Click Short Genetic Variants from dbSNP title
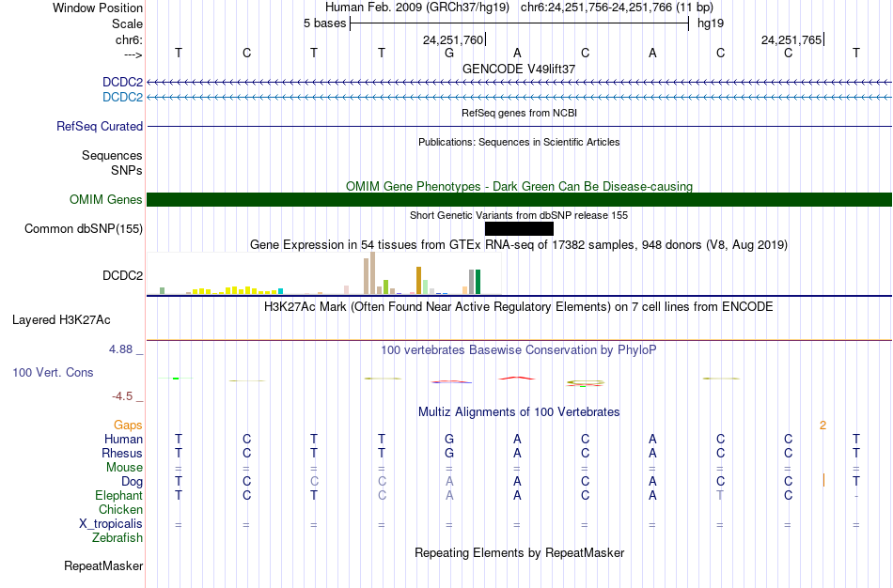This screenshot has height=588, width=893. click(519, 215)
